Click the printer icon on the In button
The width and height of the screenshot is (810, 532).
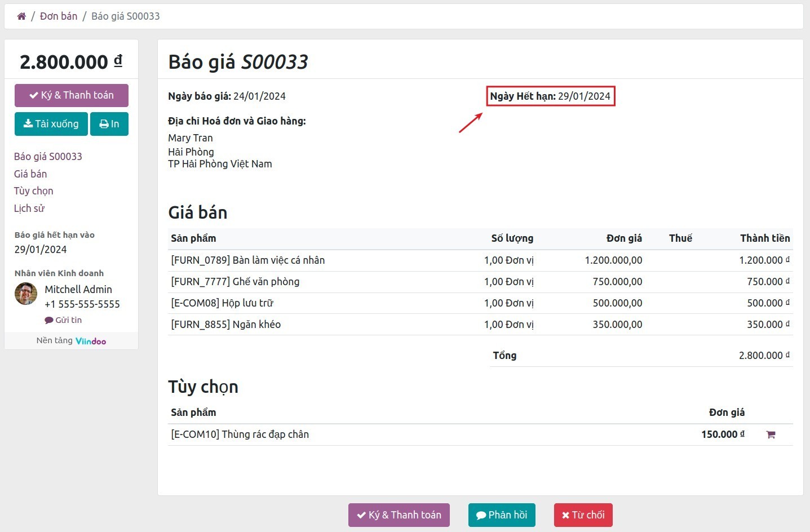[103, 123]
